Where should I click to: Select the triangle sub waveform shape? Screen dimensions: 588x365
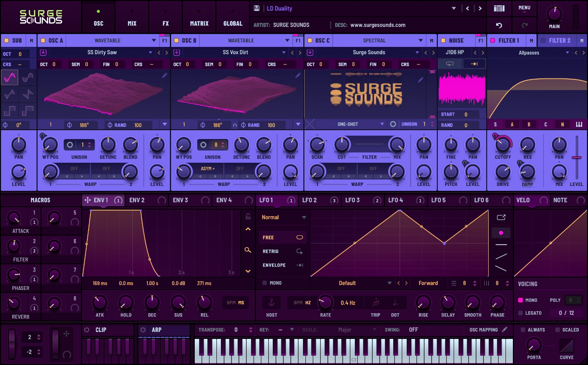pyautogui.click(x=10, y=94)
